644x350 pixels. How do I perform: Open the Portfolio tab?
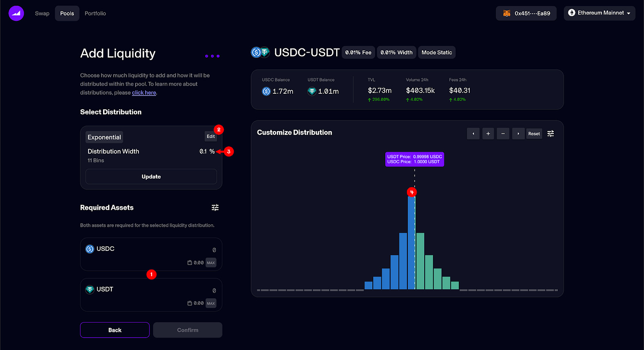(x=96, y=13)
